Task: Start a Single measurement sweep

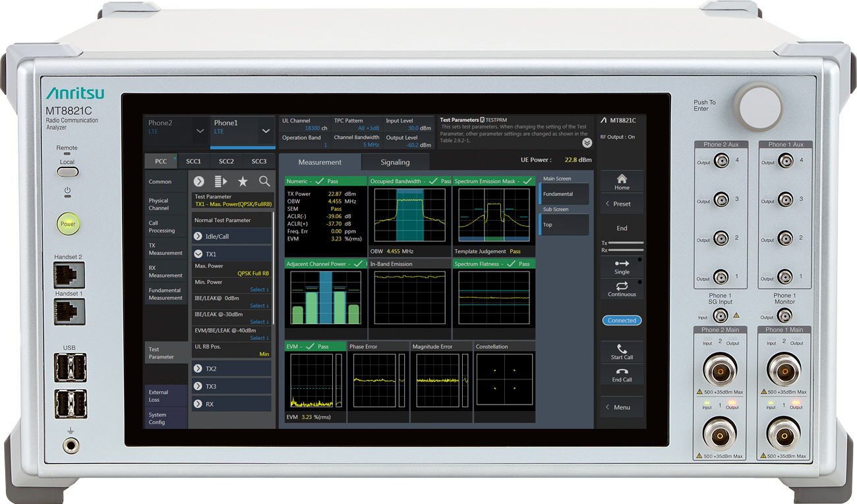Action: (622, 267)
